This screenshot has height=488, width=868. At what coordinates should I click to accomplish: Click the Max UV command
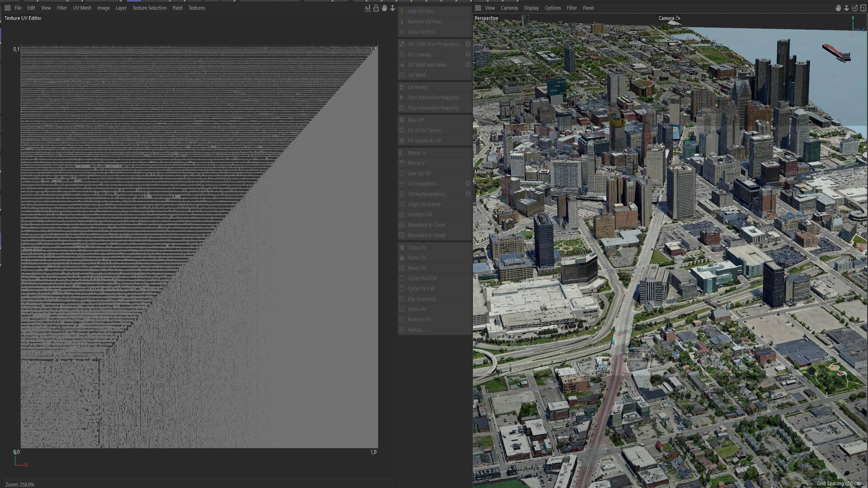click(434, 120)
